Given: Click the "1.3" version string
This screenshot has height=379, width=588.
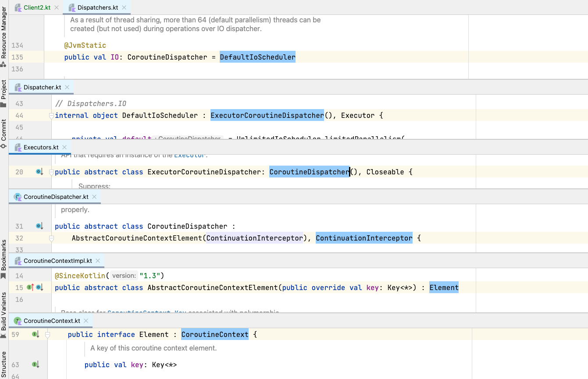Looking at the screenshot, I should [150, 276].
